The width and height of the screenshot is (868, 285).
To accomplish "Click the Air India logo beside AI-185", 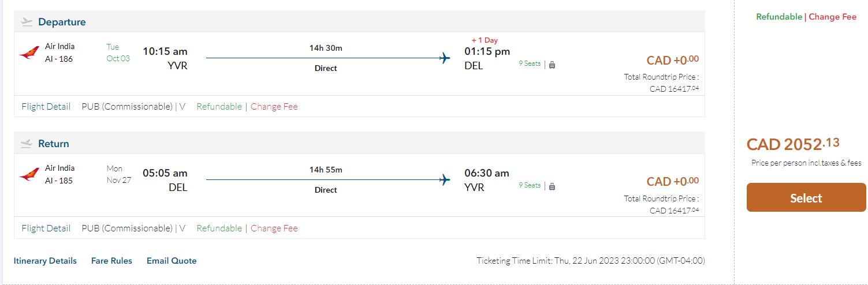I will pyautogui.click(x=29, y=175).
